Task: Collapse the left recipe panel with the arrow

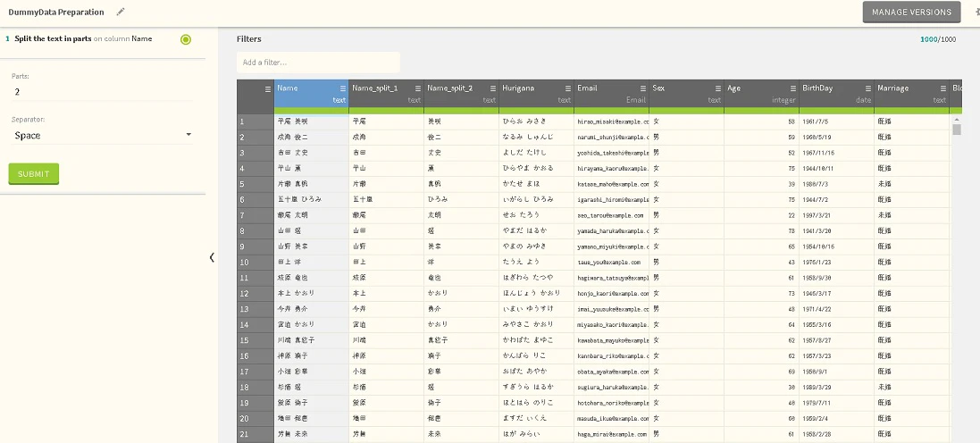Action: (x=212, y=257)
